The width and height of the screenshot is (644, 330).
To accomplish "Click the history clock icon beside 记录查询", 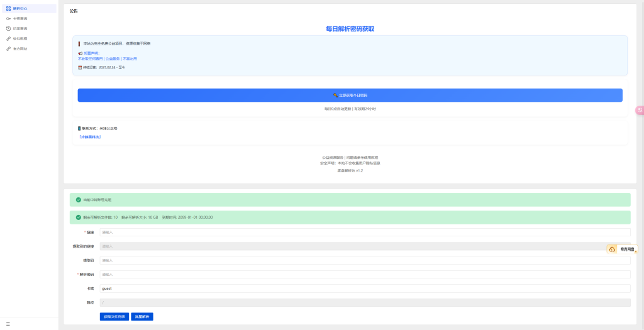I will point(8,29).
